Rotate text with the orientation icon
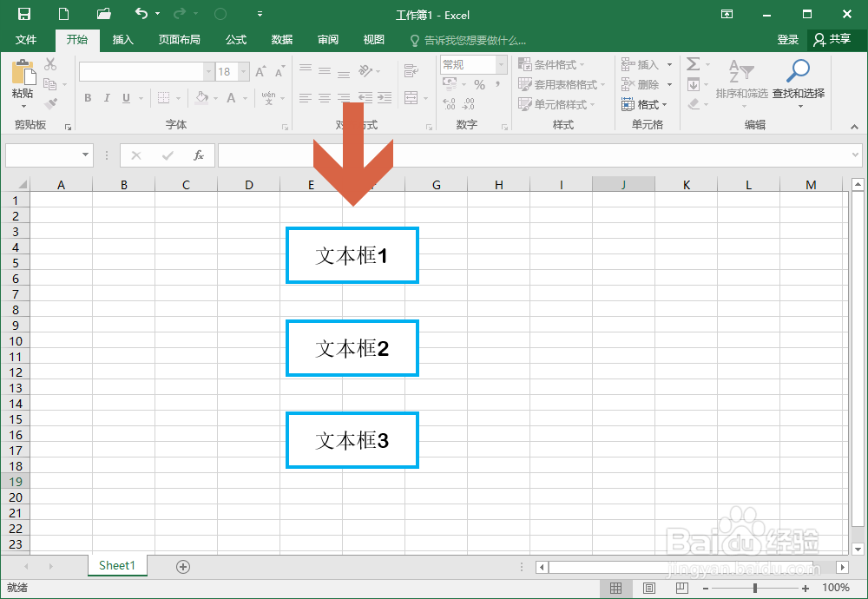This screenshot has height=599, width=868. (365, 70)
